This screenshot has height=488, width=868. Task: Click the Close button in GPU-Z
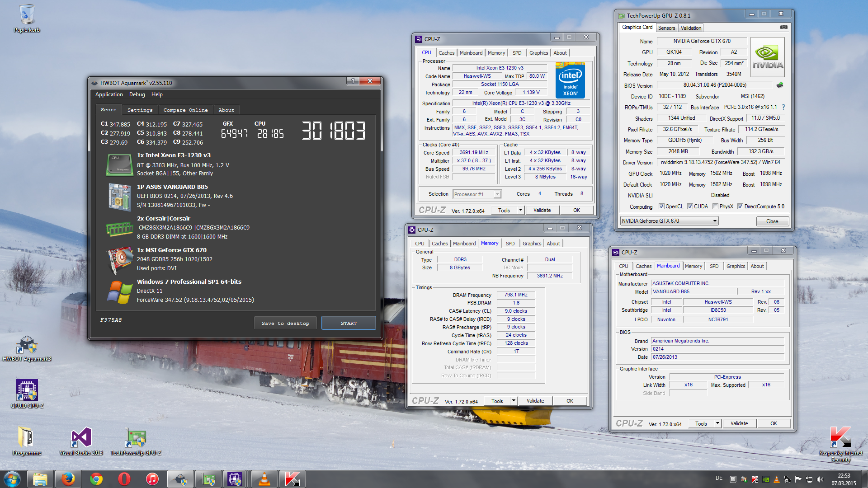pos(772,221)
